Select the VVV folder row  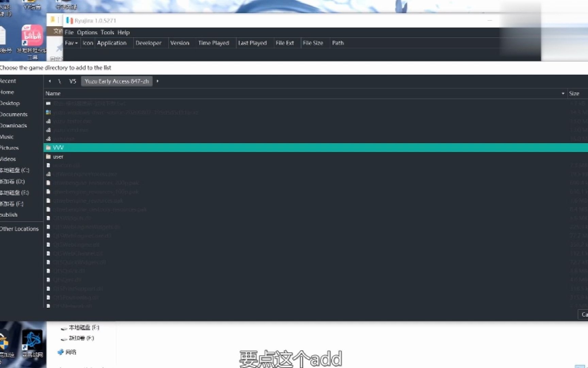[315, 148]
